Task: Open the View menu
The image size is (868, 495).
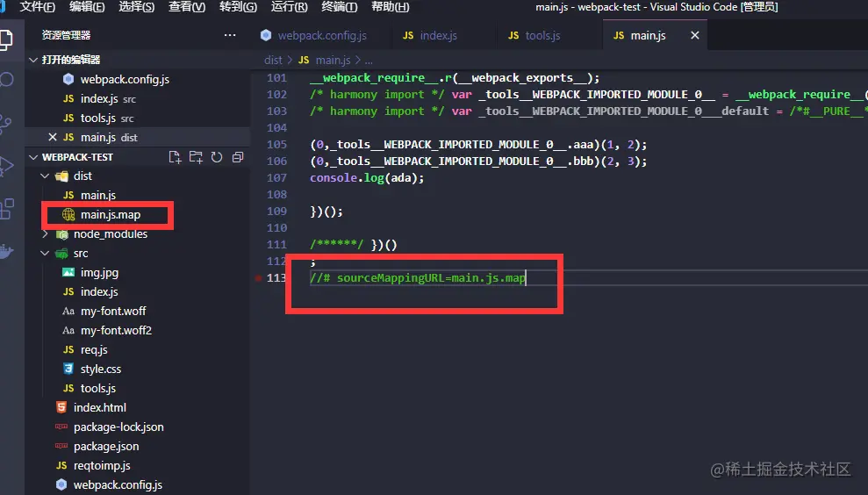Action: (x=187, y=7)
